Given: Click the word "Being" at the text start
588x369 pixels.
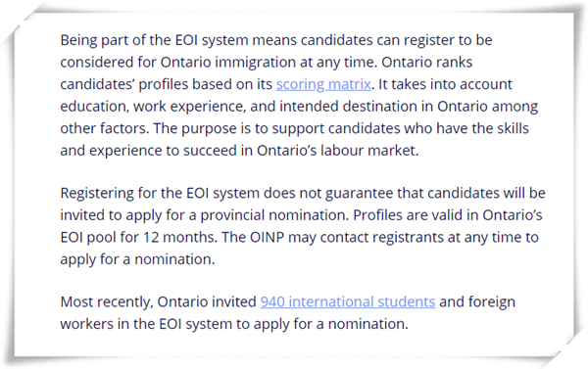Looking at the screenshot, I should (x=78, y=40).
